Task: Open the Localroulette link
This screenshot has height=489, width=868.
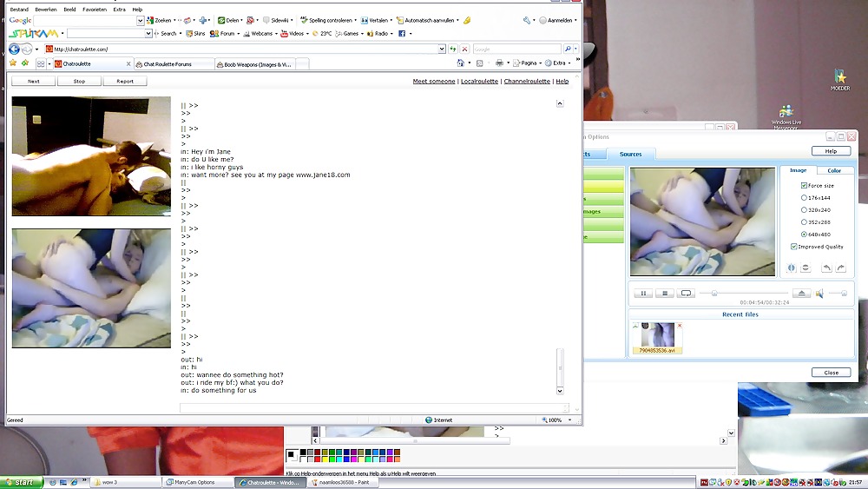Action: tap(479, 82)
